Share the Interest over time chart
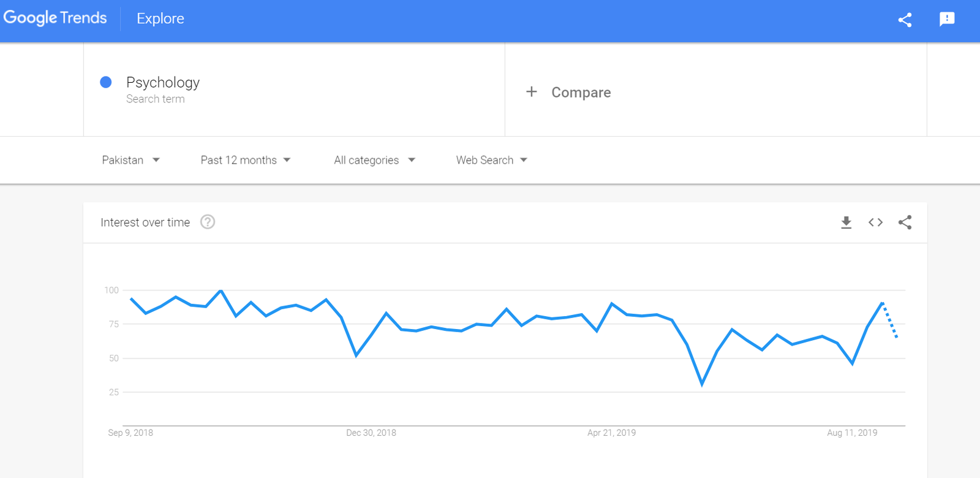980x478 pixels. click(905, 222)
